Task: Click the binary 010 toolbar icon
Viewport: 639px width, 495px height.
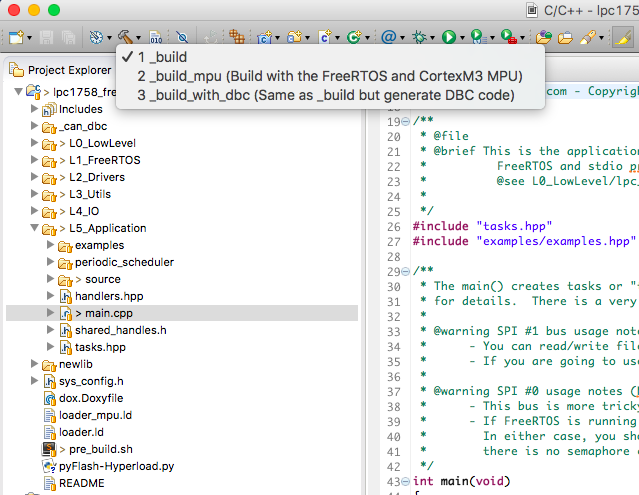Action: 156,37
